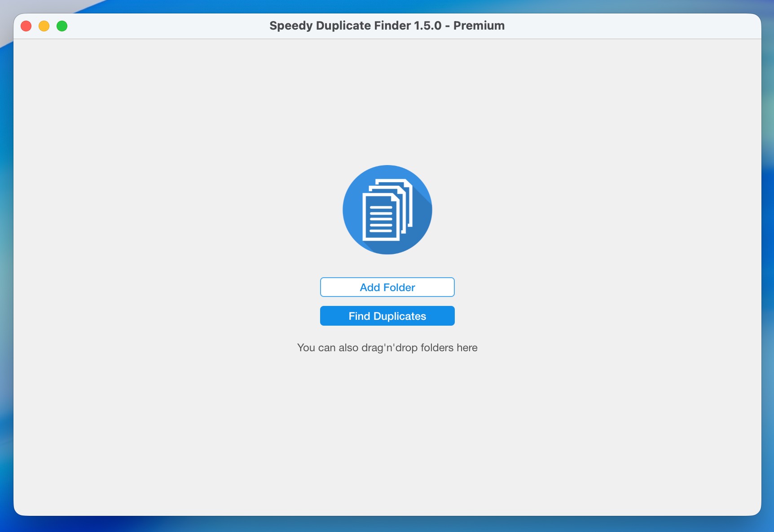Enter full screen with the green button
Screen dimensions: 774x532
pyautogui.click(x=62, y=26)
